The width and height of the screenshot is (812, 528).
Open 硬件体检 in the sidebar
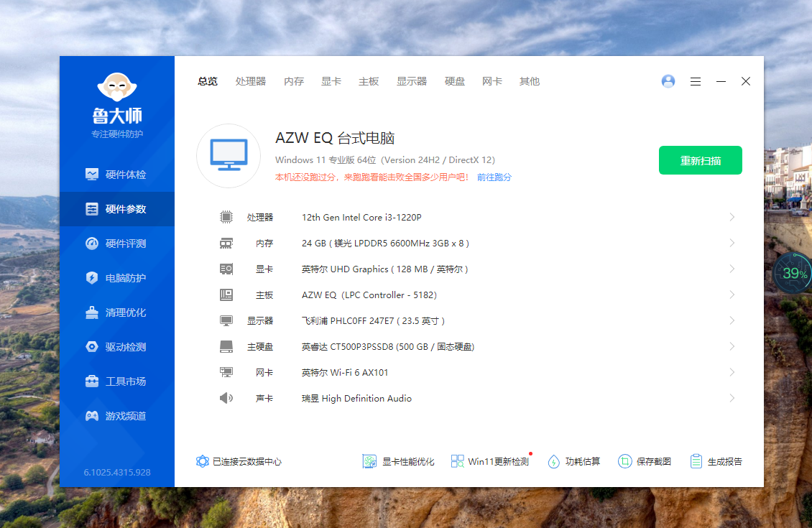click(117, 175)
